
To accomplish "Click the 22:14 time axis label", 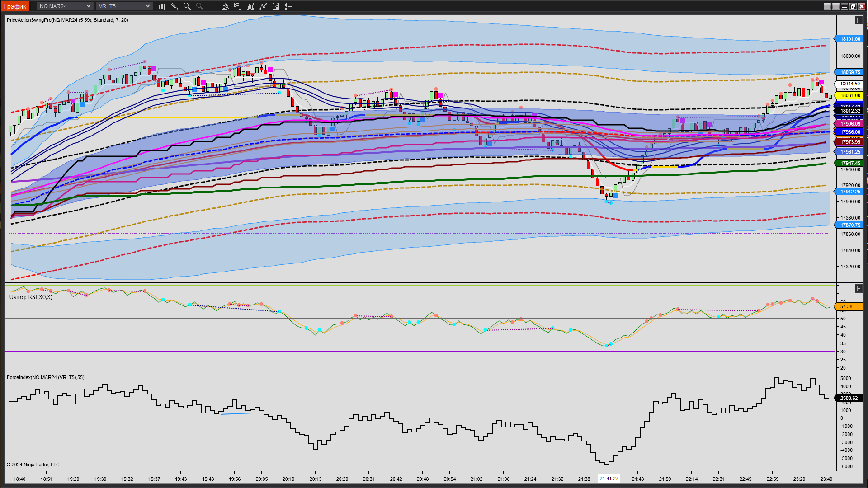I will click(692, 479).
